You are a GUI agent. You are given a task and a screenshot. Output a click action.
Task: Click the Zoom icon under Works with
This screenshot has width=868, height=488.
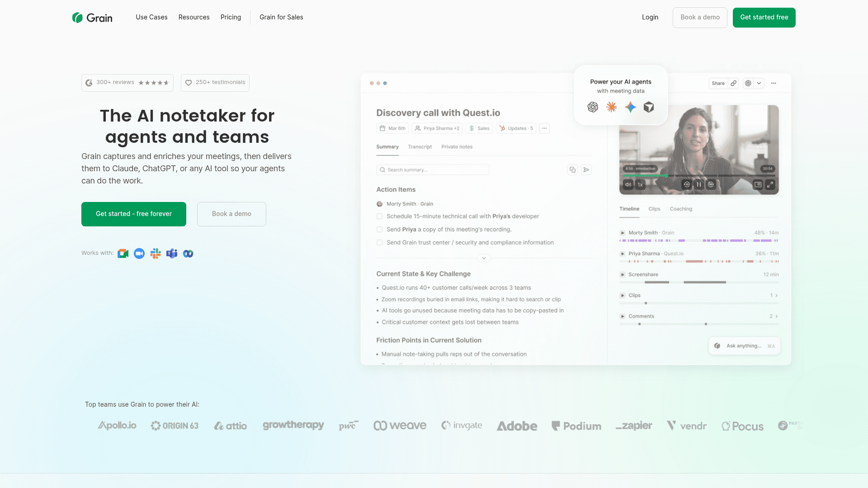coord(139,253)
